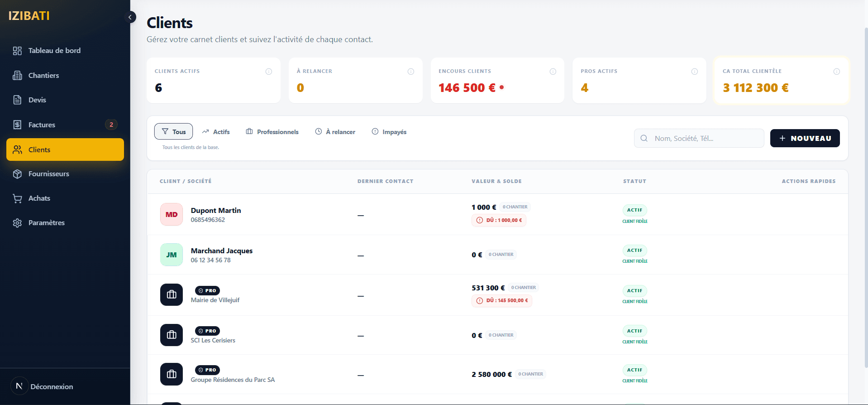
Task: Navigate to Fournisseurs page
Action: (48, 174)
